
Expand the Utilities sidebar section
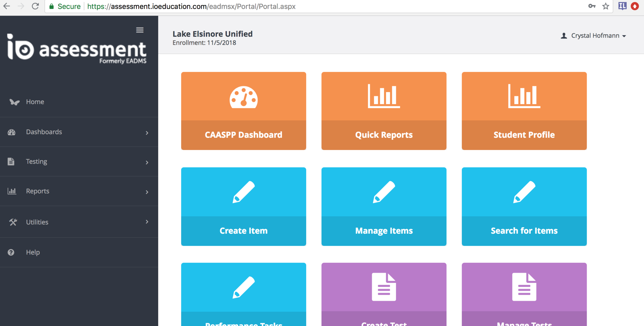point(79,222)
